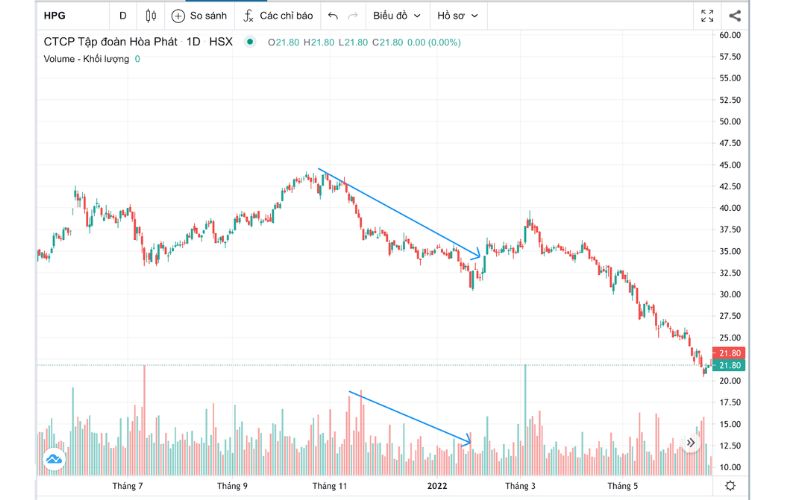Click the Volume - Khối lượng indicator label

point(87,59)
